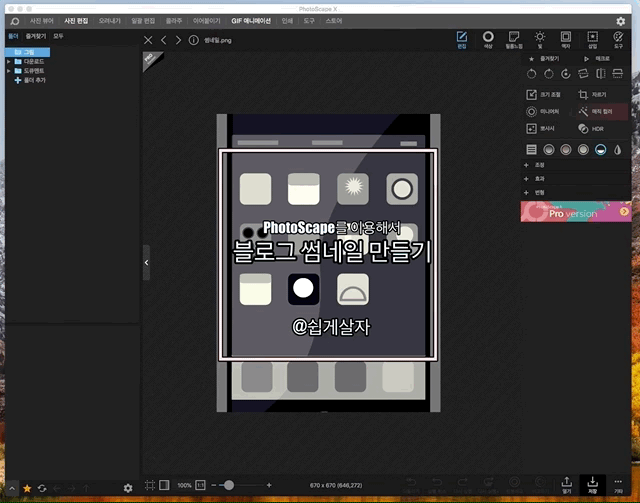Show image info for 썸네일.png
640x503 pixels.
point(193,40)
